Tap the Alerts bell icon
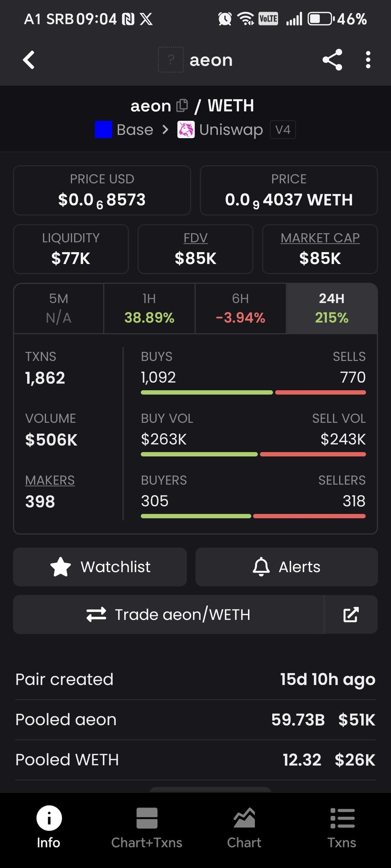Image resolution: width=391 pixels, height=868 pixels. [261, 567]
